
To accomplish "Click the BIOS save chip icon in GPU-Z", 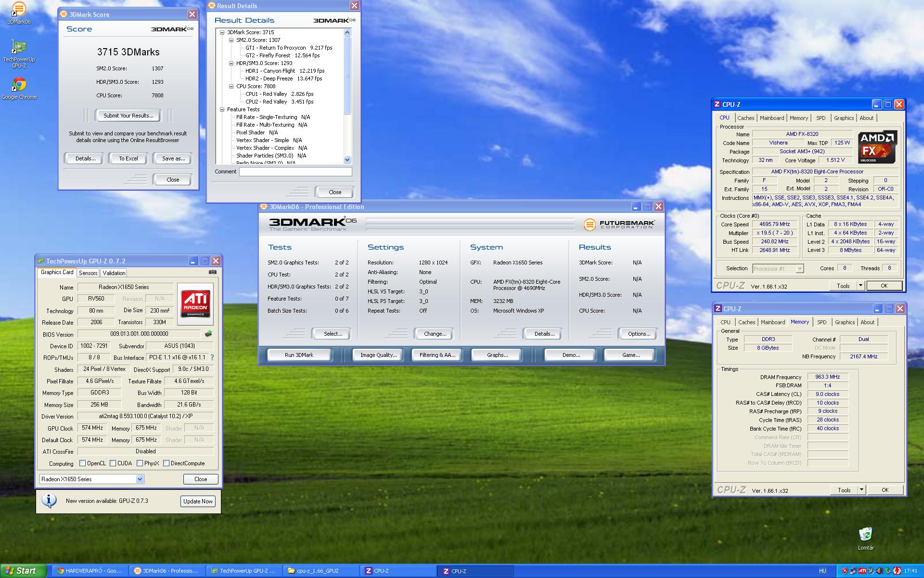I will (208, 333).
